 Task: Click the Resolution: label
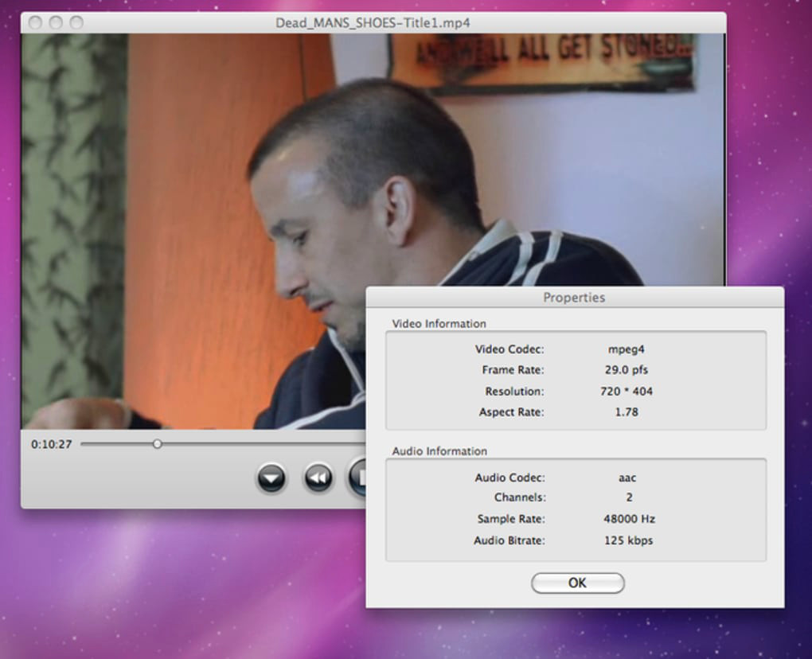514,392
